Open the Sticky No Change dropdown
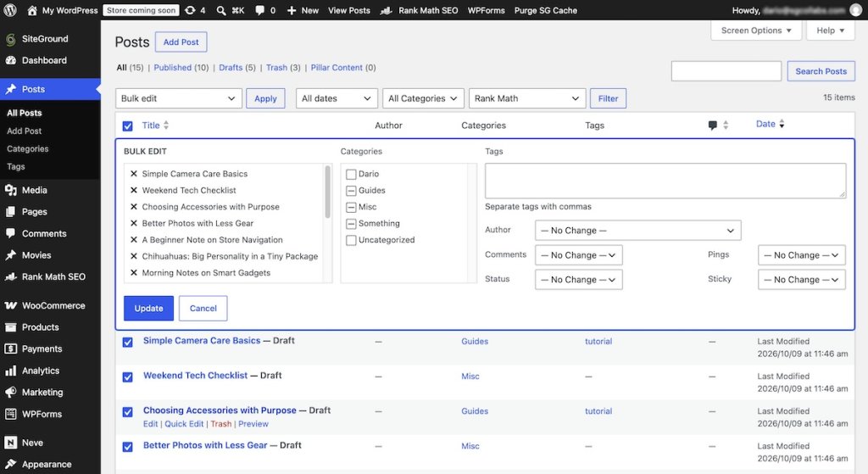868x474 pixels. click(802, 280)
